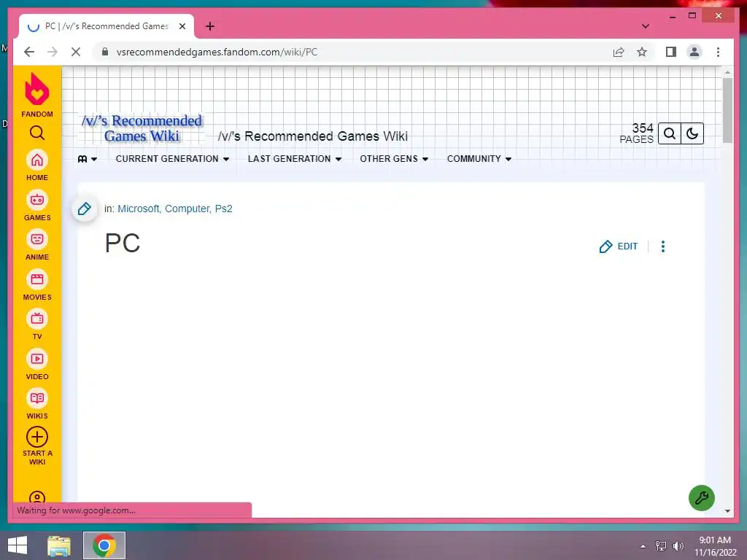The image size is (747, 560).
Task: Open the Fandom home logo
Action: [x=36, y=95]
